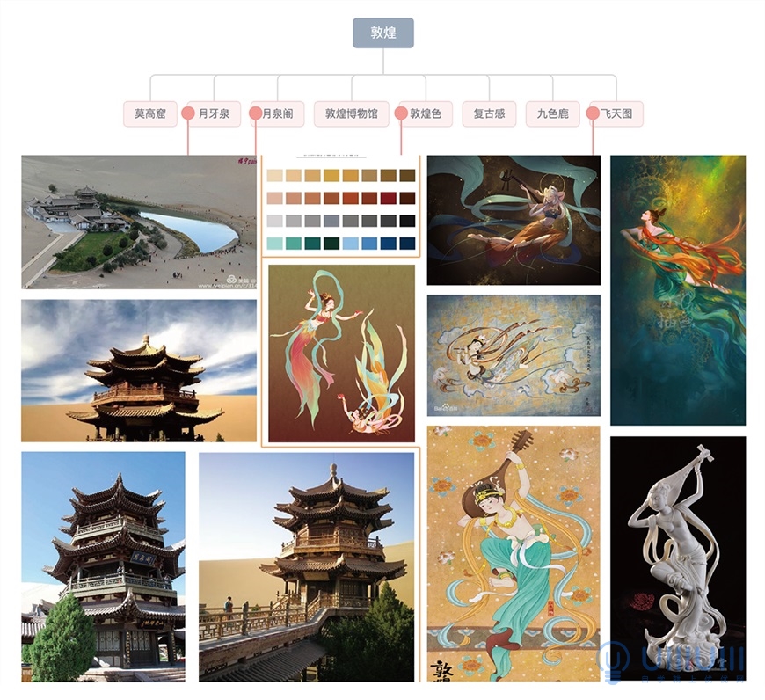The image size is (765, 700).
Task: Click the pink marker on 飞天图
Action: coord(593,113)
